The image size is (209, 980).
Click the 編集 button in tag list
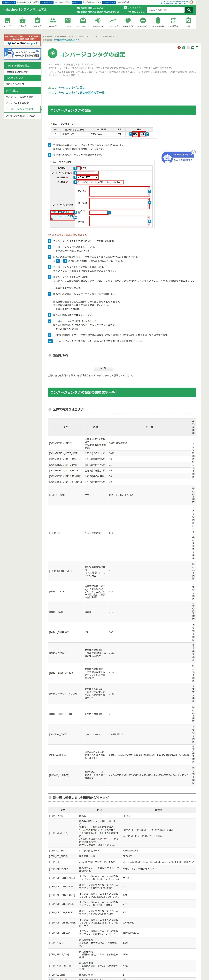tap(135, 134)
